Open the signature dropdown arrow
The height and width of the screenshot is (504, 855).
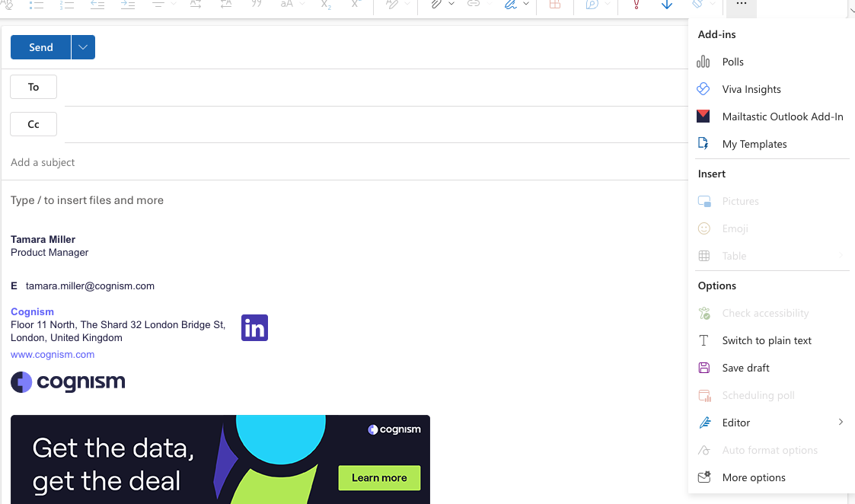coord(526,4)
